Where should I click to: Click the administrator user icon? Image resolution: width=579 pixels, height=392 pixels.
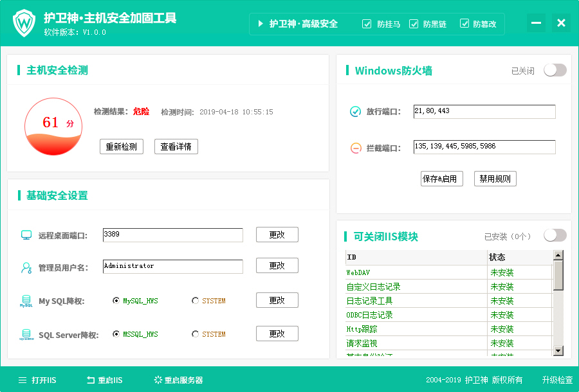(x=26, y=267)
